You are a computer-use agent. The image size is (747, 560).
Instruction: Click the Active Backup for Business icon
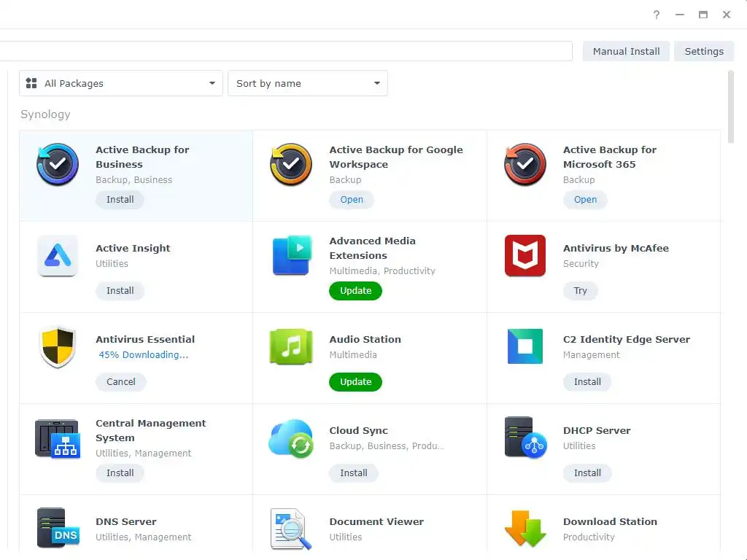pyautogui.click(x=58, y=164)
